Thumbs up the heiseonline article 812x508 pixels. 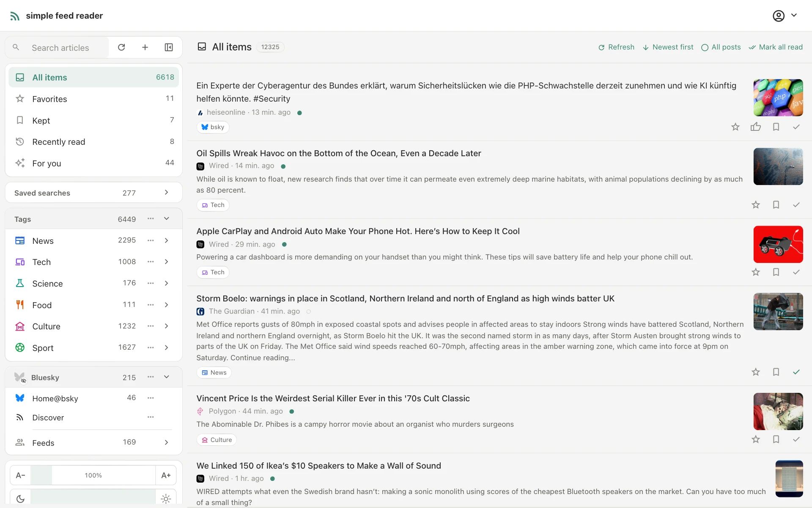tap(756, 127)
